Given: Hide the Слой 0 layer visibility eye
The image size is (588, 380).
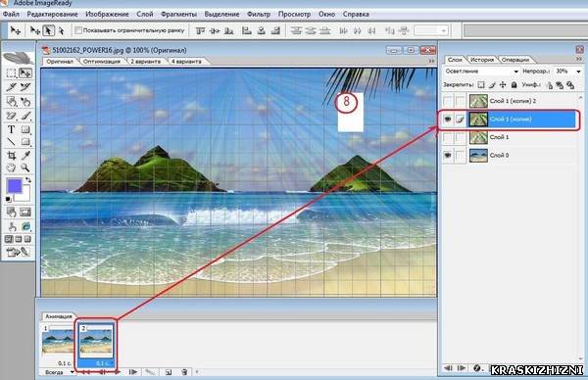Looking at the screenshot, I should [x=448, y=155].
